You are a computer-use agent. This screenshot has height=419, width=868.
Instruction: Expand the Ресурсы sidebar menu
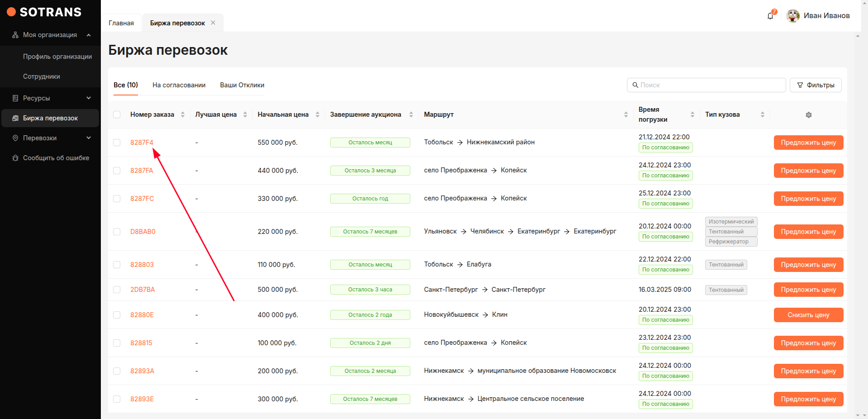(x=89, y=98)
